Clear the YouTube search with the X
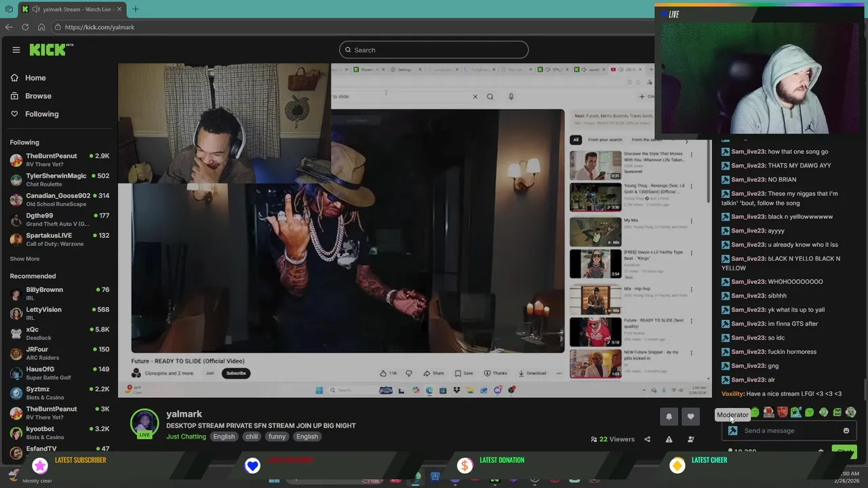Screen dimensions: 868x488 point(475,96)
